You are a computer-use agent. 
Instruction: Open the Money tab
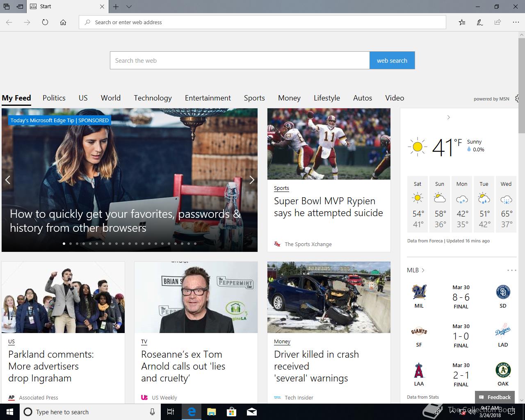tap(289, 98)
